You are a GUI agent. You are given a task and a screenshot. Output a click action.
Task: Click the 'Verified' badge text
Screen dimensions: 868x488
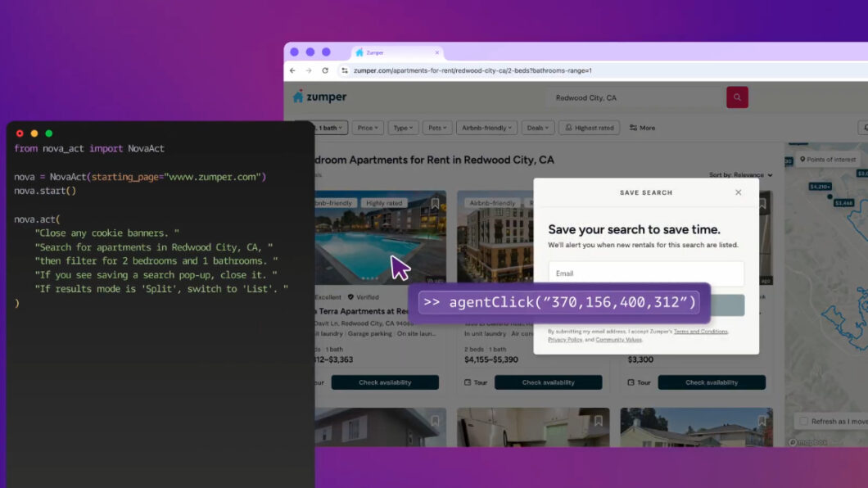[x=367, y=297]
